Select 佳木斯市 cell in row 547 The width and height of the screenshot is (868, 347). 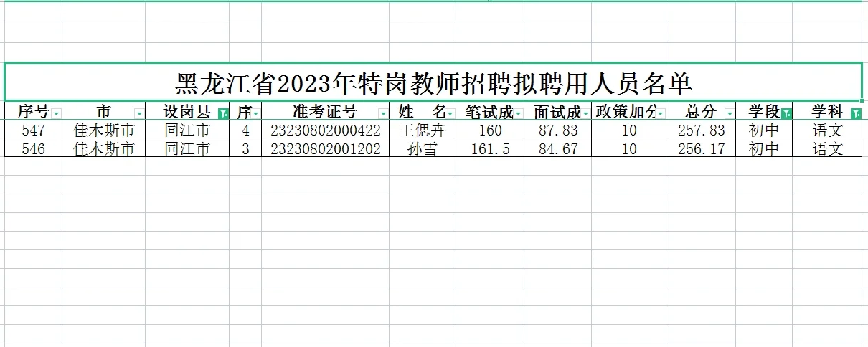pyautogui.click(x=104, y=130)
